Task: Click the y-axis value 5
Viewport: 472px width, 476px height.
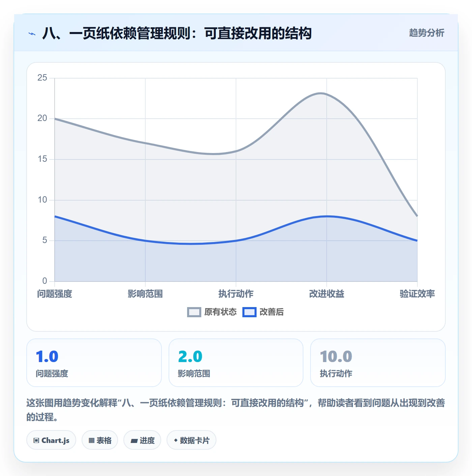Action: click(45, 240)
